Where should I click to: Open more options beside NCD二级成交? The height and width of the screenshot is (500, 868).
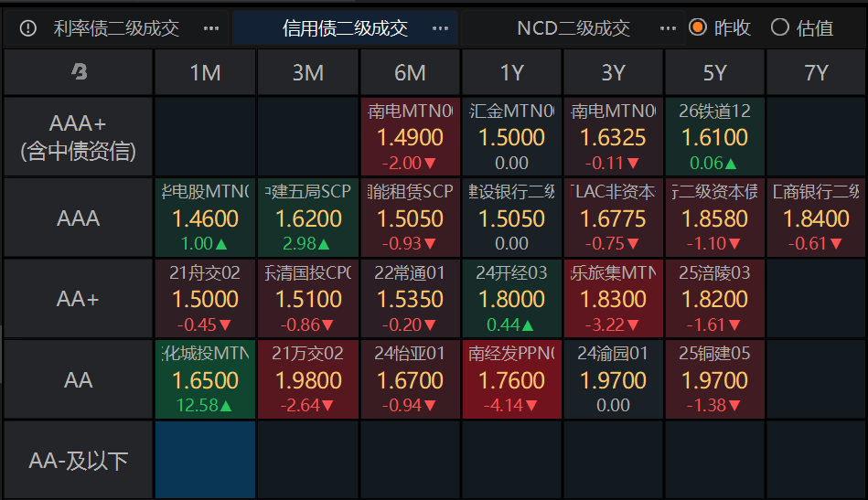click(x=669, y=28)
